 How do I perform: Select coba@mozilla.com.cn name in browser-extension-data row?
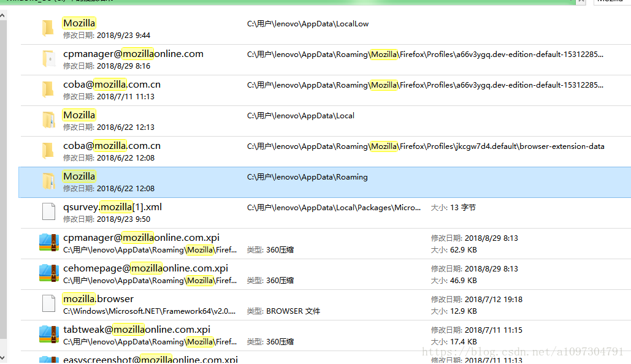click(x=112, y=146)
